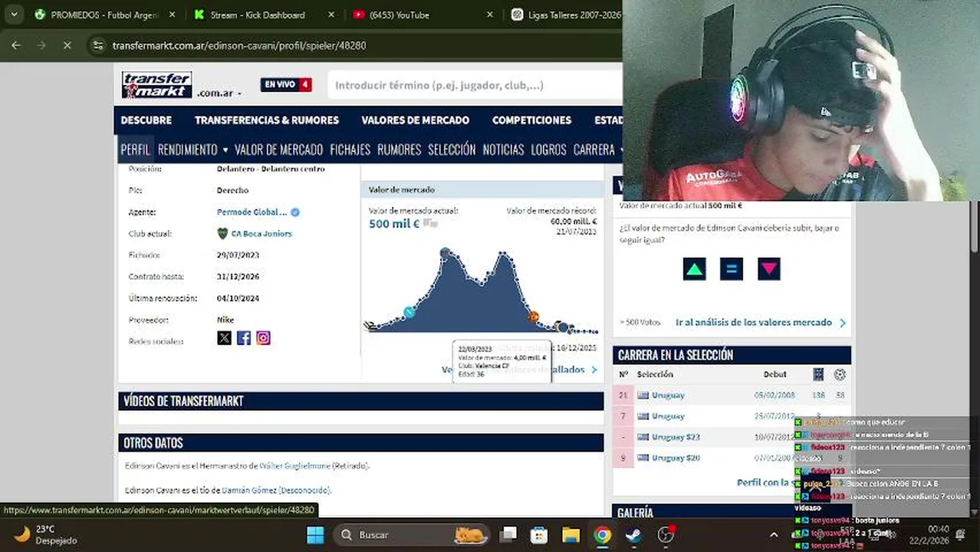Click the goals football column icon

tap(840, 374)
